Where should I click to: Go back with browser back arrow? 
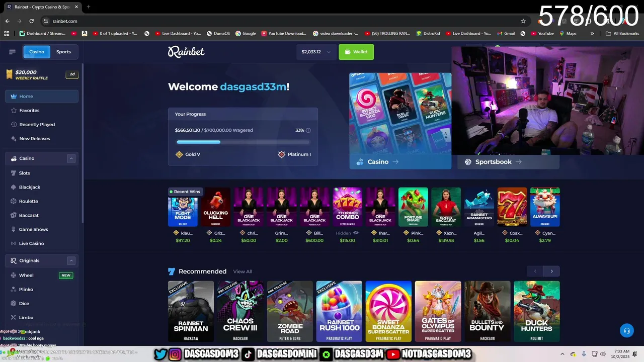(x=7, y=21)
